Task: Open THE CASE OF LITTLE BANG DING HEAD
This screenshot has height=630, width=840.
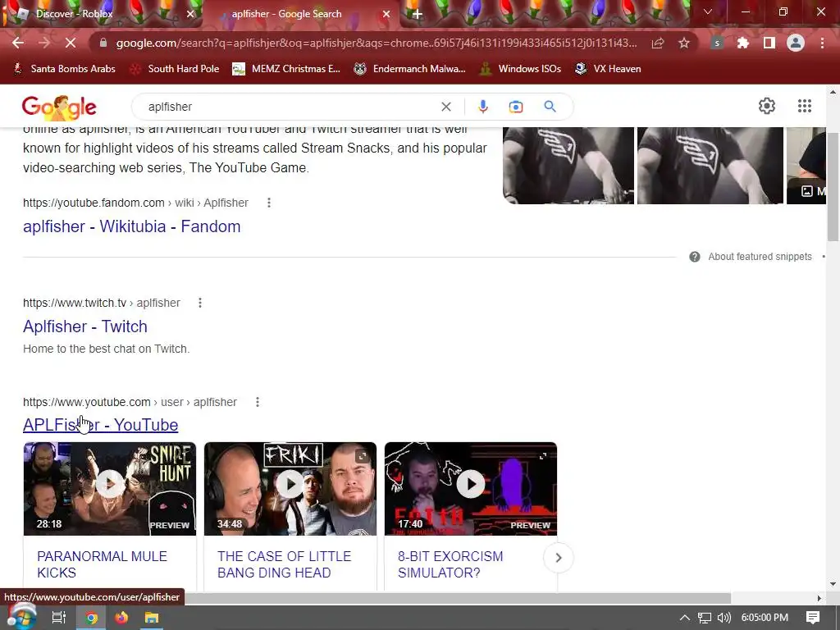Action: point(284,564)
